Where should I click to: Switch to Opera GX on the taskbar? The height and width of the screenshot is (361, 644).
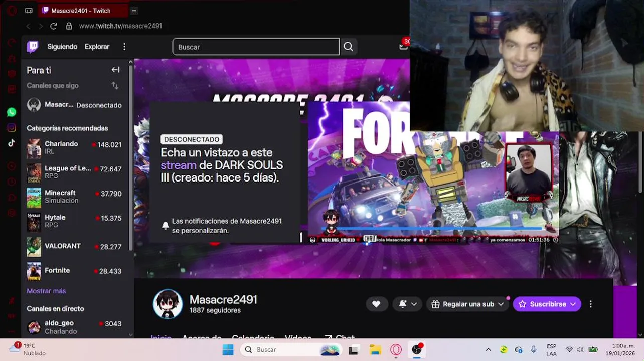point(396,350)
